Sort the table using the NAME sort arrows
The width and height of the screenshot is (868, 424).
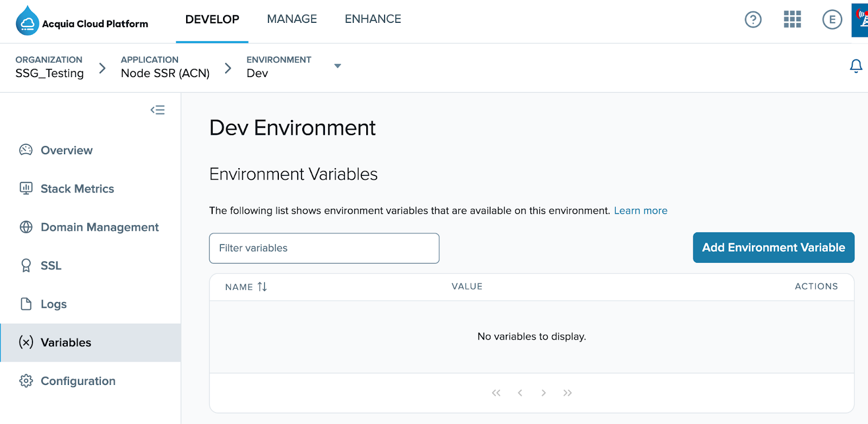coord(262,287)
